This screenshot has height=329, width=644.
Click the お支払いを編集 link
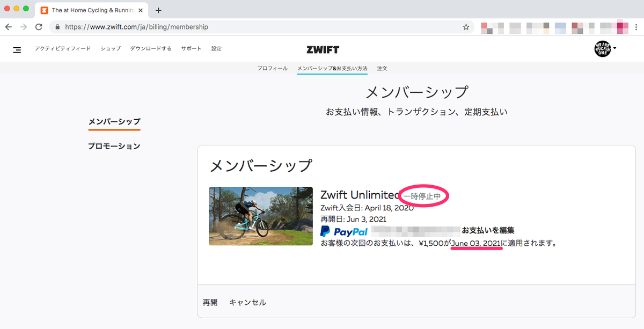coord(488,231)
